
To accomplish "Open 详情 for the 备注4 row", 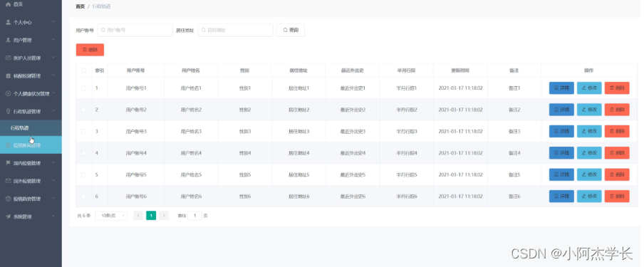I will click(561, 153).
